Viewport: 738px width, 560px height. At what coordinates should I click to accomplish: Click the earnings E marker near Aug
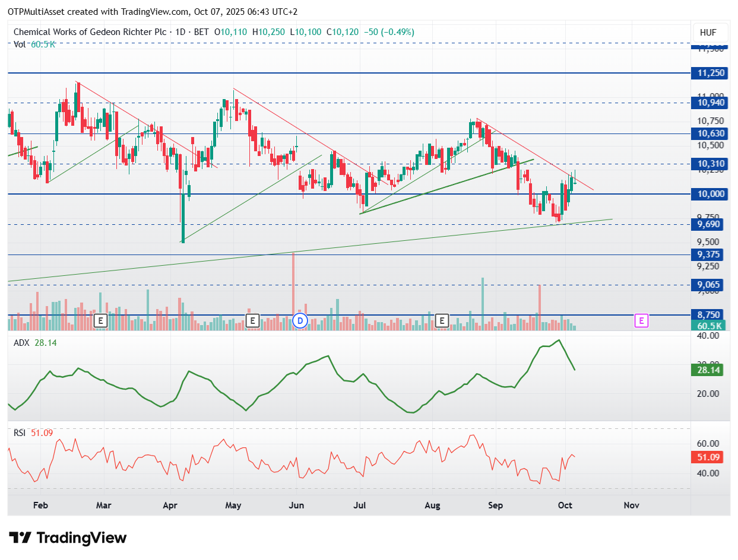441,321
